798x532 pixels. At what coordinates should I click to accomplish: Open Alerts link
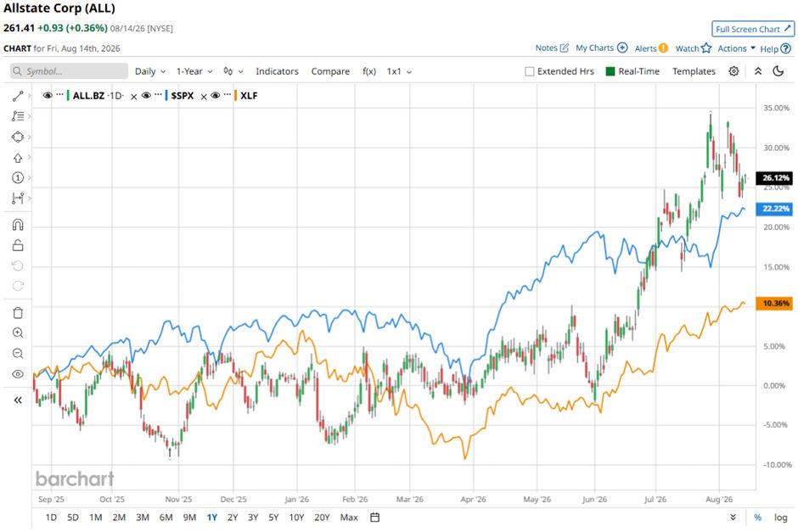tap(651, 48)
